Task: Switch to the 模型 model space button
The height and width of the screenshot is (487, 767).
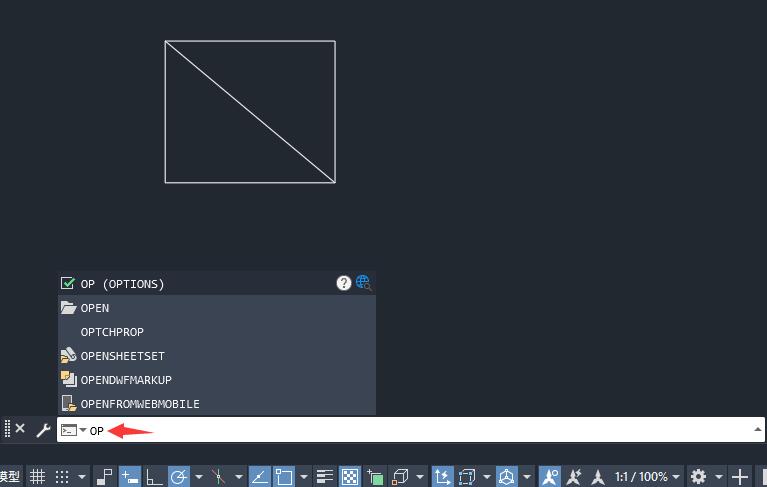Action: pos(10,476)
